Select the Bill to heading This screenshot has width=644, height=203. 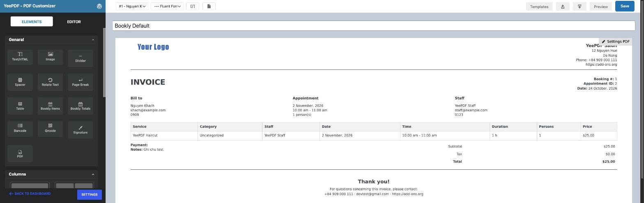tap(136, 98)
